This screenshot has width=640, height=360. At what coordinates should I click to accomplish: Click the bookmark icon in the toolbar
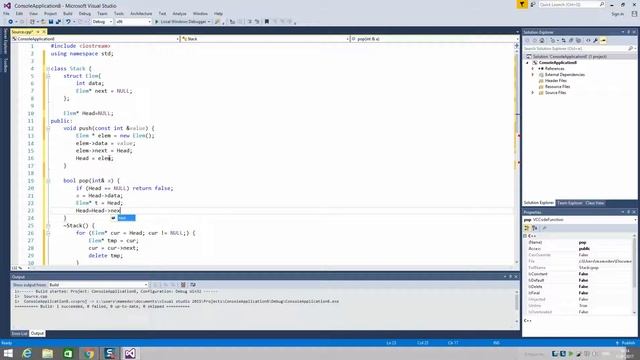click(x=267, y=22)
